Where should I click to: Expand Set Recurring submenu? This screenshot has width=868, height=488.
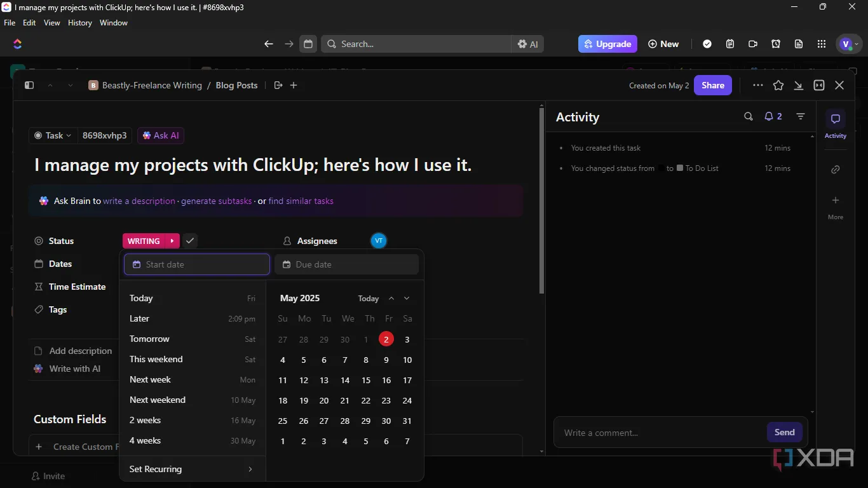193,469
